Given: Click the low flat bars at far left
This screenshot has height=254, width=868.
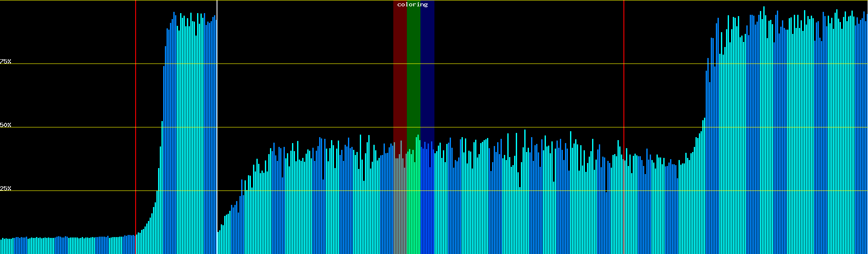Looking at the screenshot, I should (64, 246).
